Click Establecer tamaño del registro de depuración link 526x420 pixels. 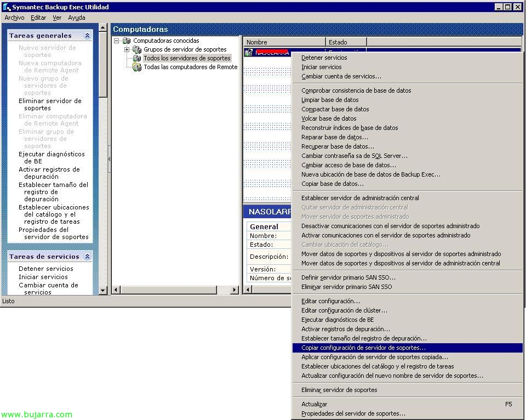[x=53, y=192]
